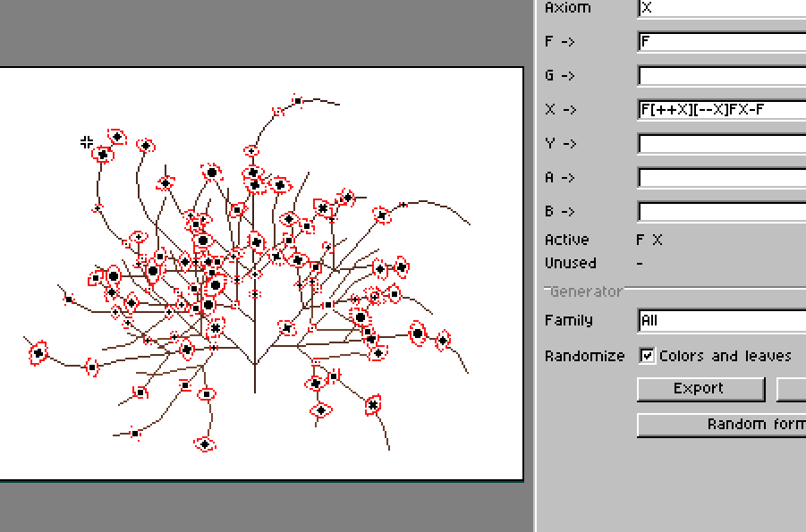Viewport: 806px width, 532px height.
Task: Open the Family combo box showing All
Action: click(722, 320)
